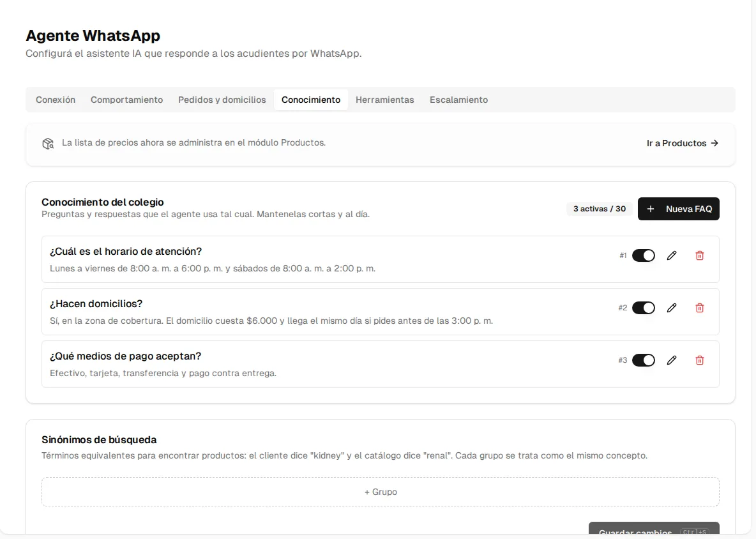Switch to the Escalamiento tab
Image resolution: width=756 pixels, height=539 pixels.
(x=458, y=100)
